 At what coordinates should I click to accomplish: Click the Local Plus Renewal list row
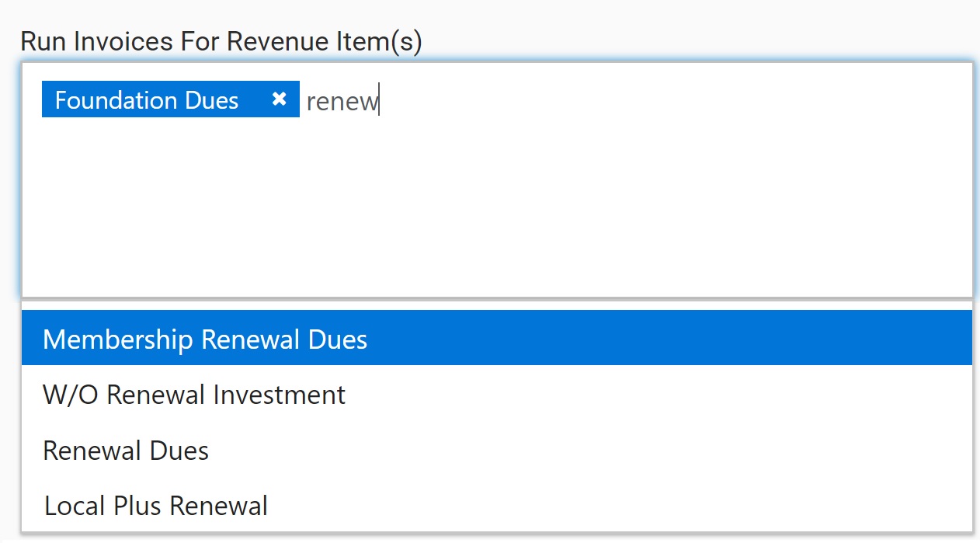[x=155, y=505]
